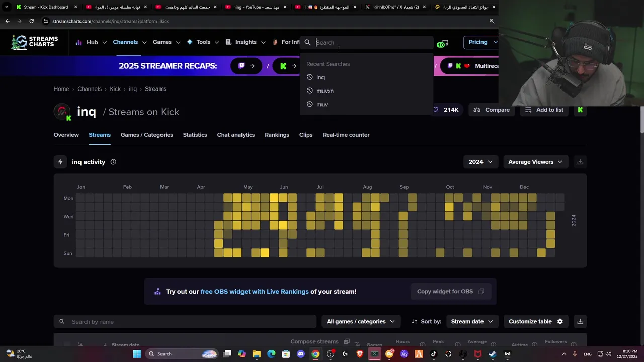Click the Streams Charts logo
The image size is (644, 362).
35,42
